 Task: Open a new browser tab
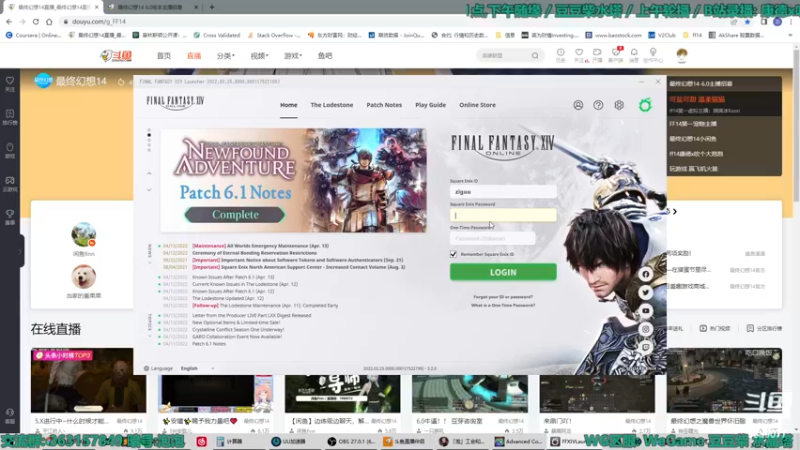212,7
